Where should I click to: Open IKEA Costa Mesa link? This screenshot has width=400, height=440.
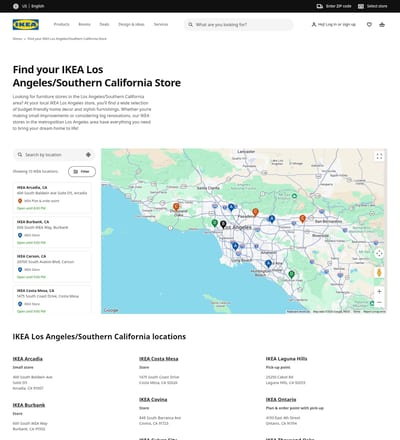159,359
